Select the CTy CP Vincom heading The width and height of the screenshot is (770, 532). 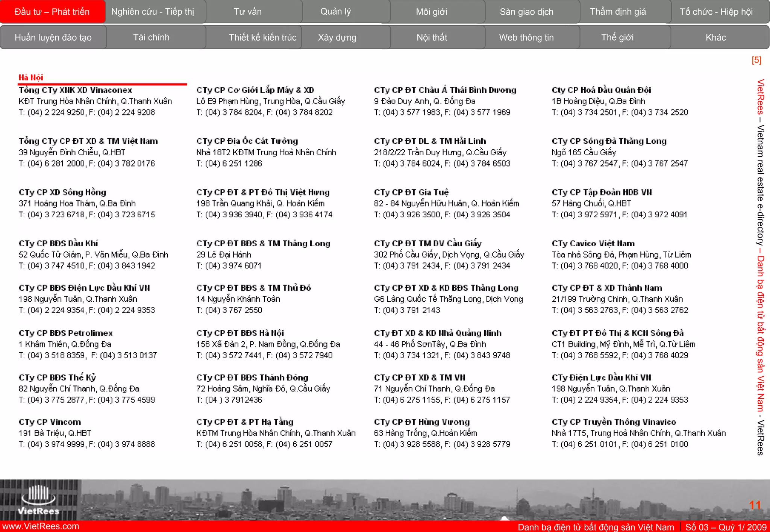coord(50,422)
